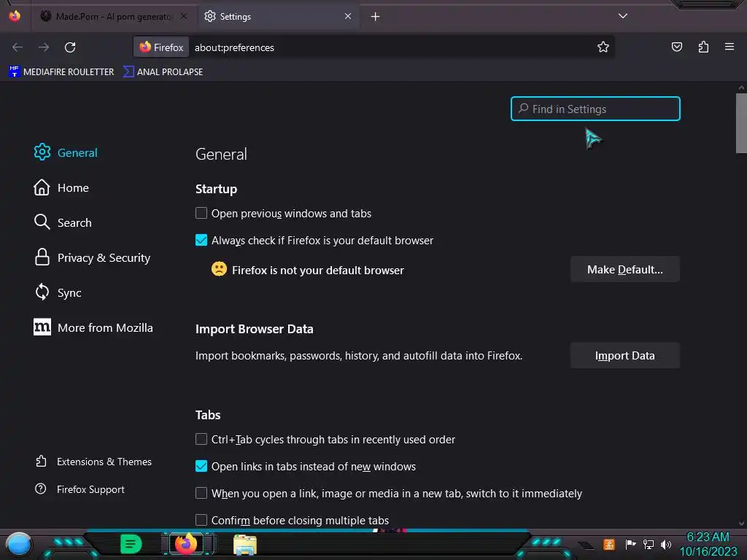Focus the Find in Settings search box
The width and height of the screenshot is (747, 560).
[x=595, y=109]
